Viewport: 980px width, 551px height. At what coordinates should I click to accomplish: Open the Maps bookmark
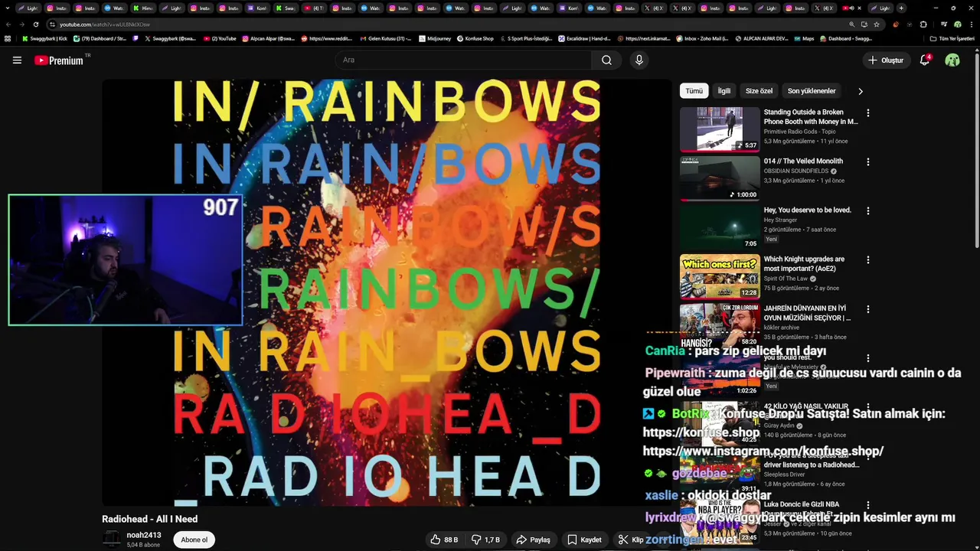point(804,38)
